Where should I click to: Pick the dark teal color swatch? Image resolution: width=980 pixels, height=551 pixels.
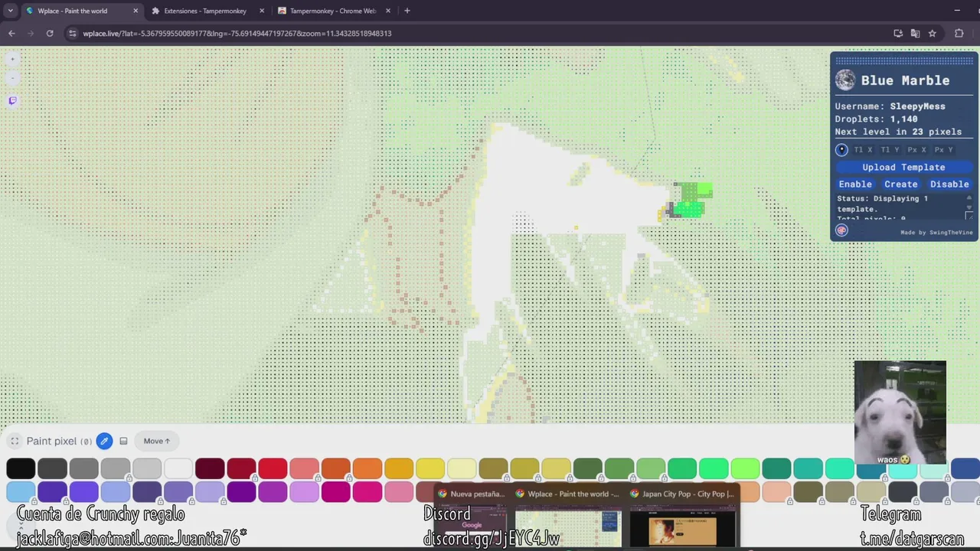pyautogui.click(x=776, y=468)
